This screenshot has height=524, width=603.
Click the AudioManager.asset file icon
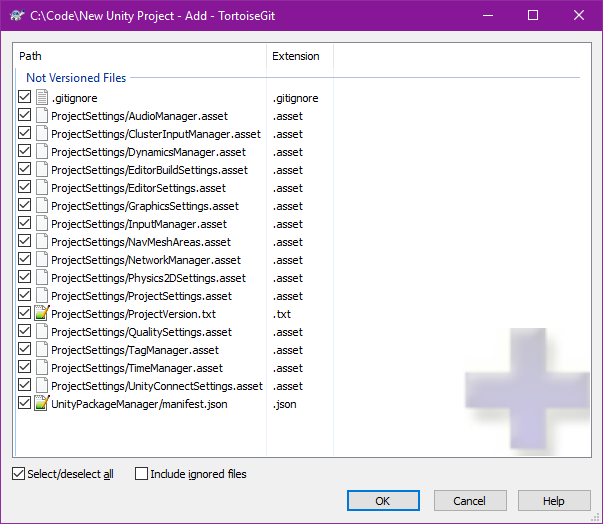[42, 115]
